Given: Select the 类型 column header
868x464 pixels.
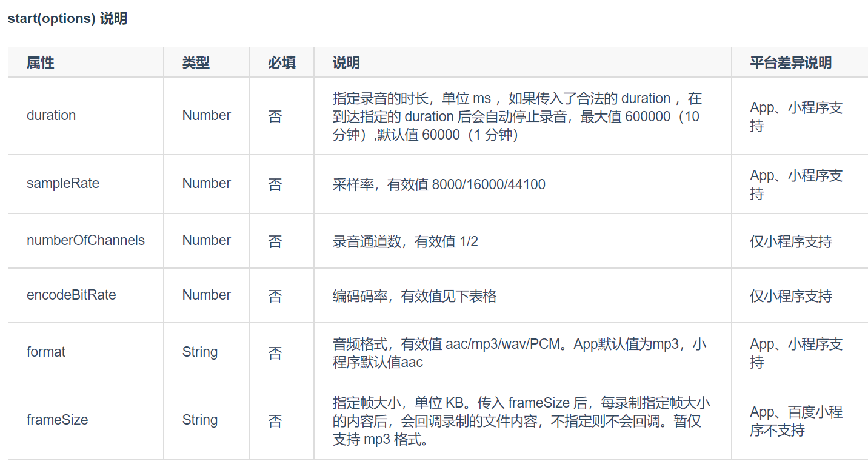Looking at the screenshot, I should 196,62.
